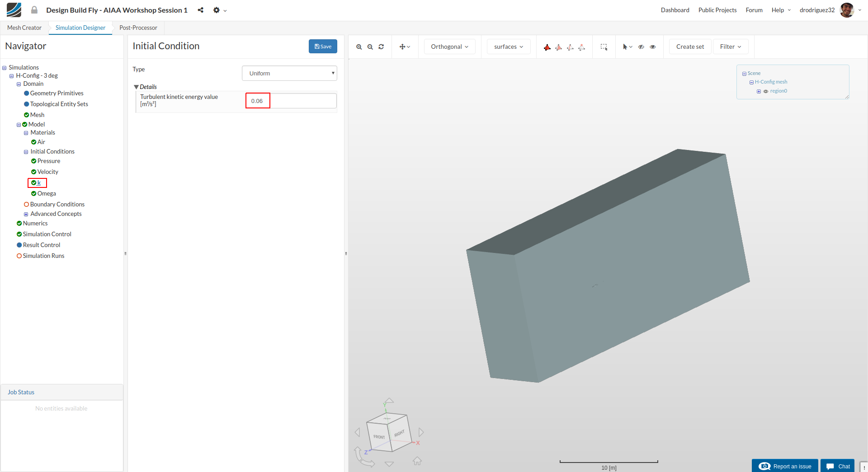Click the hide selection crossed-eye icon
868x472 pixels.
coord(641,47)
